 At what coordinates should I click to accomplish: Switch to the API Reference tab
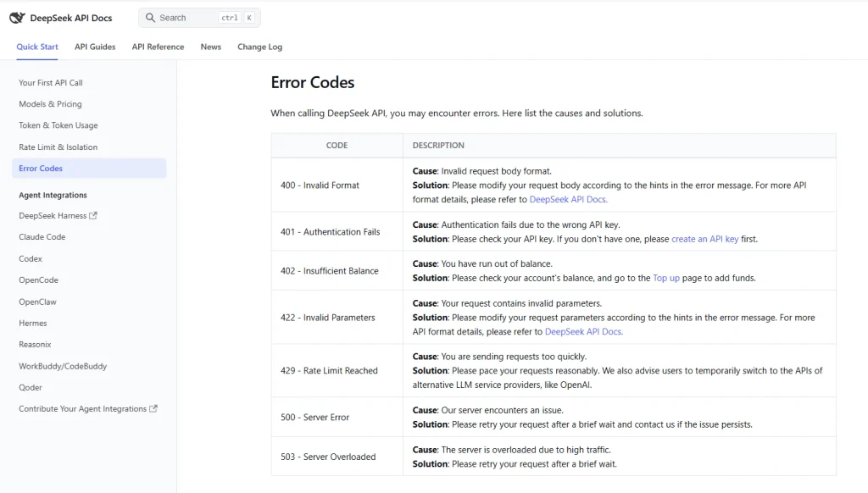(158, 47)
